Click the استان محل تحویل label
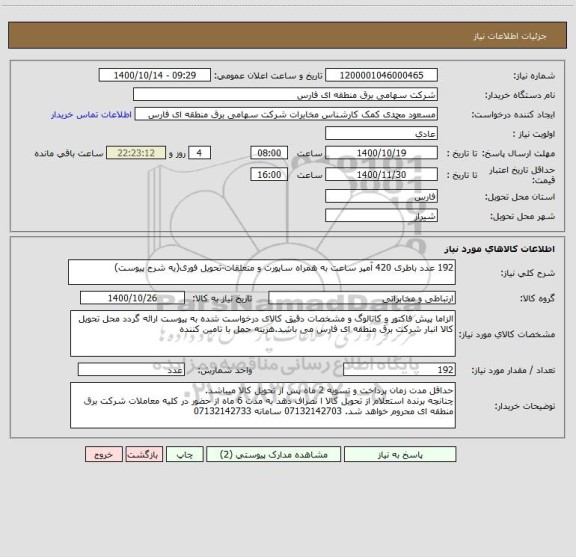This screenshot has height=557, width=576. [x=520, y=197]
